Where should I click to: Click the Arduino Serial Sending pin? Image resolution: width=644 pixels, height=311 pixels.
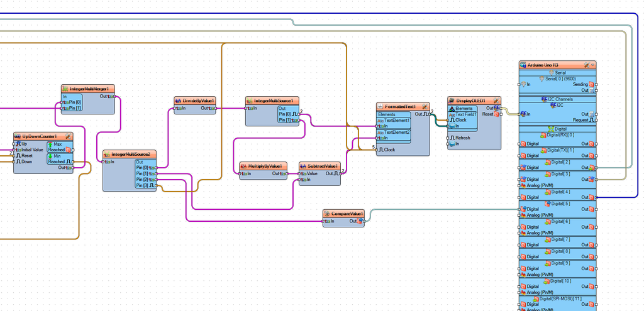[x=596, y=84]
